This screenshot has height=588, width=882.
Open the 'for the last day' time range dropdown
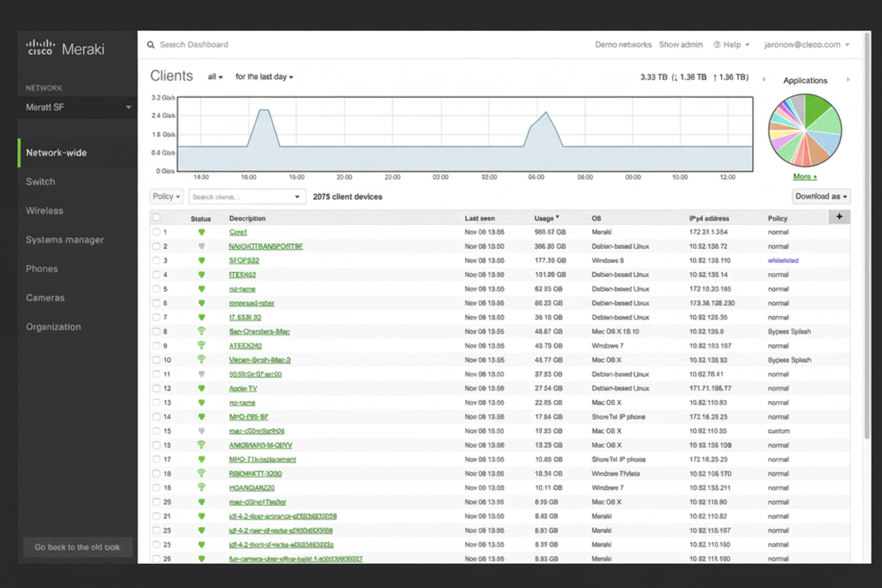click(264, 76)
